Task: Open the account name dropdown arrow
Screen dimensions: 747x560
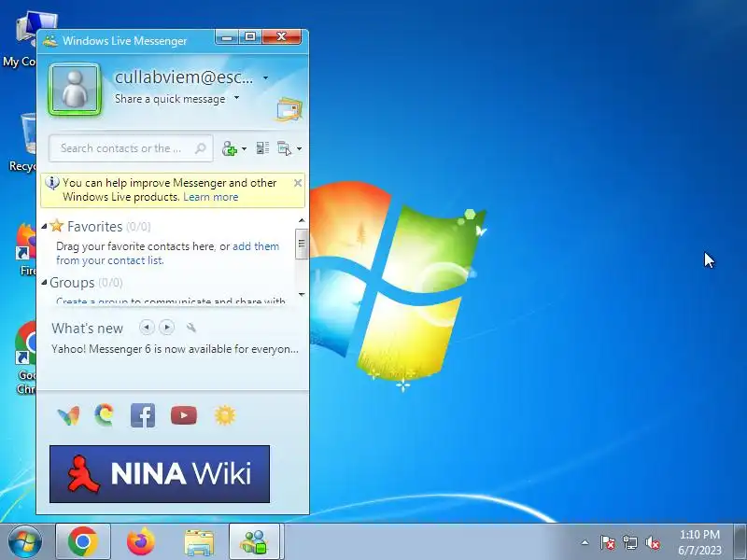Action: click(x=265, y=78)
